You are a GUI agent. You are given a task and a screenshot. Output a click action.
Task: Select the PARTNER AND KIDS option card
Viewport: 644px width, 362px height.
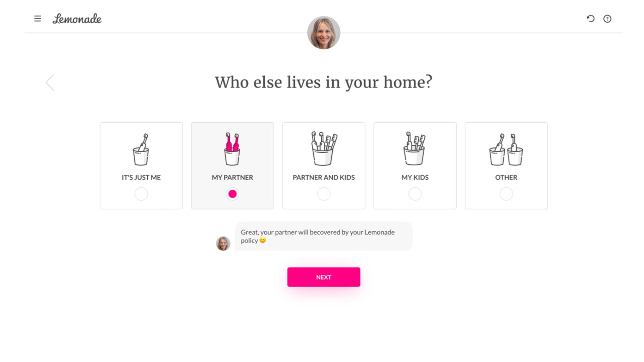coord(324,166)
